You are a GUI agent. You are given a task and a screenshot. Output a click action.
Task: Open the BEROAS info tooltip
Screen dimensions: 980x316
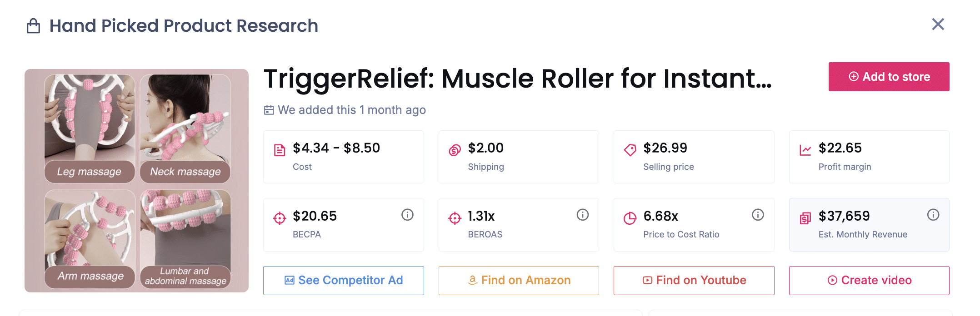tap(583, 214)
